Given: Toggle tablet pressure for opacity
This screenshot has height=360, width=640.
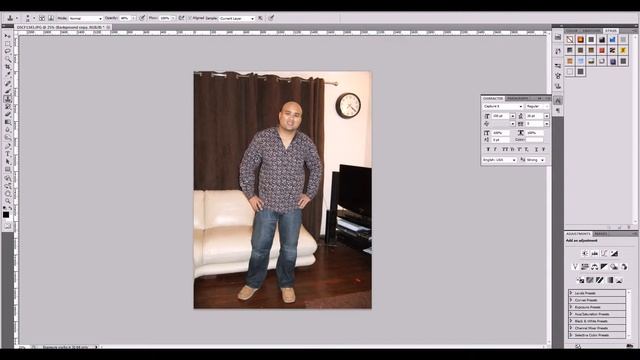Looking at the screenshot, I should 142,18.
